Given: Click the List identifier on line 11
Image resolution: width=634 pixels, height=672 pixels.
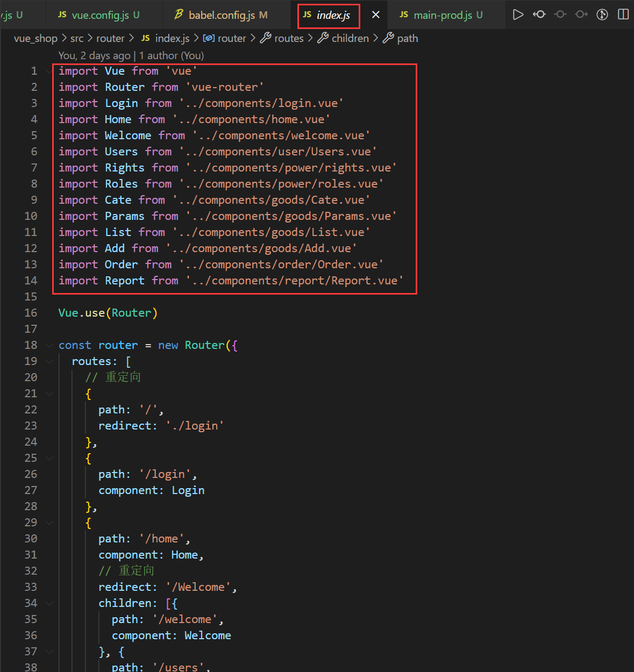Looking at the screenshot, I should (118, 232).
